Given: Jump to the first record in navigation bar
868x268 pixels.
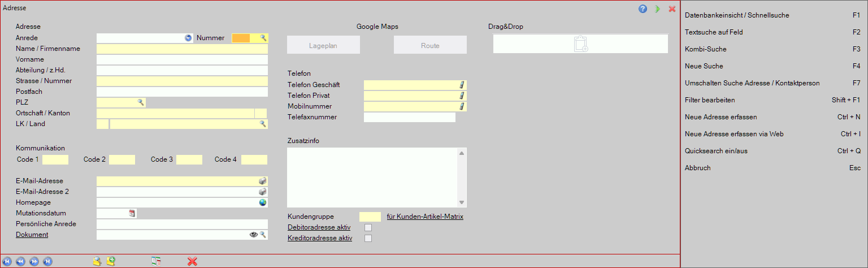Looking at the screenshot, I should click(7, 261).
